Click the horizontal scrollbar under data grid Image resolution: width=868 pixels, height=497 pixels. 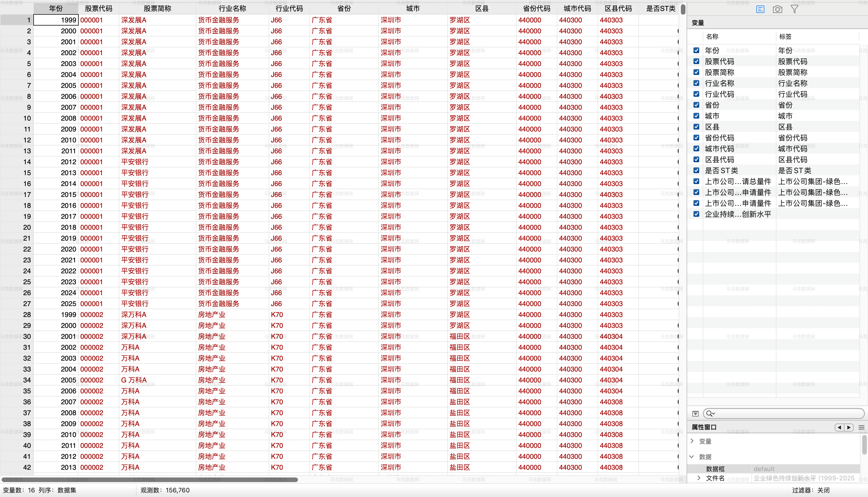150,479
